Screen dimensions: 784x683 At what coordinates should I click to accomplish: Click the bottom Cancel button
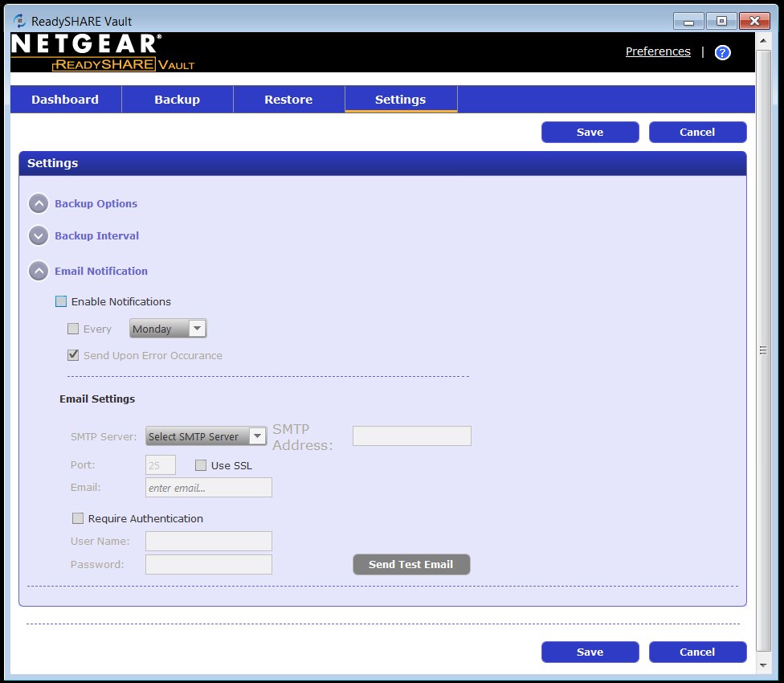click(x=697, y=652)
